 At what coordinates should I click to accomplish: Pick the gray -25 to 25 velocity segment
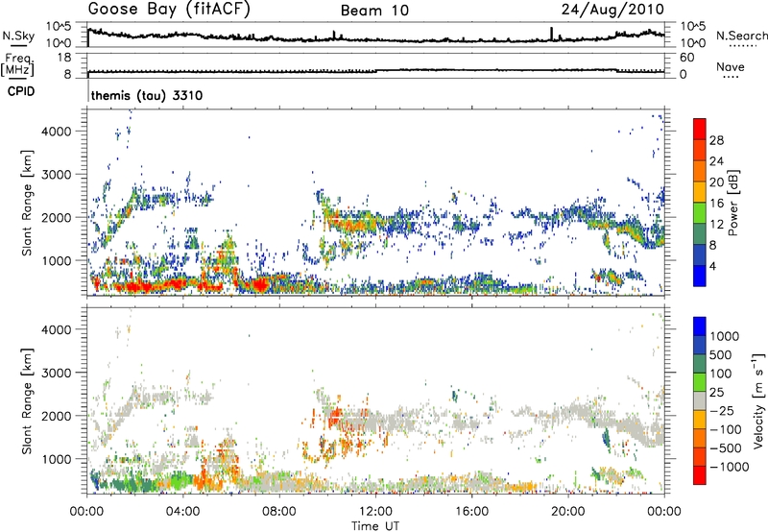(700, 400)
